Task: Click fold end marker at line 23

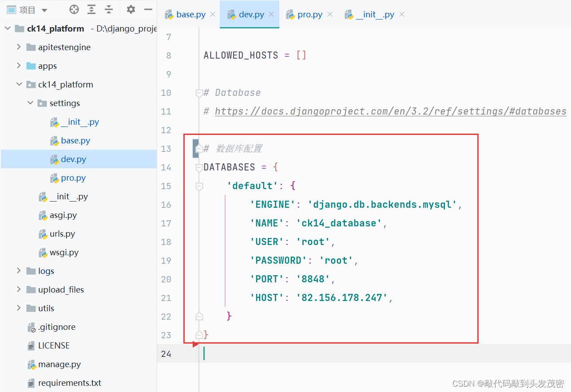Action: [x=199, y=335]
